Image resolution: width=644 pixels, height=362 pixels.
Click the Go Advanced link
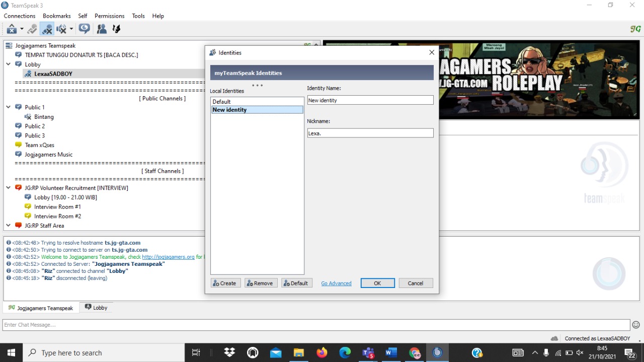[336, 283]
